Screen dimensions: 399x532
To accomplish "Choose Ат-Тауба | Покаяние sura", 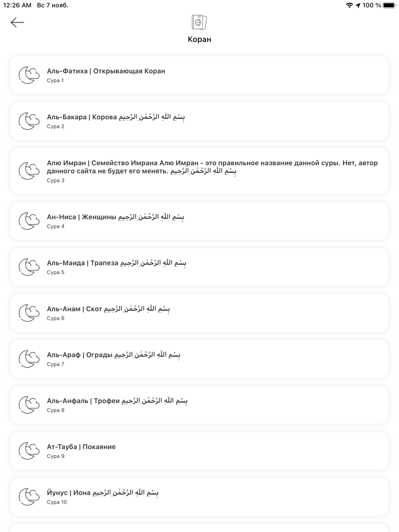I will (x=199, y=451).
